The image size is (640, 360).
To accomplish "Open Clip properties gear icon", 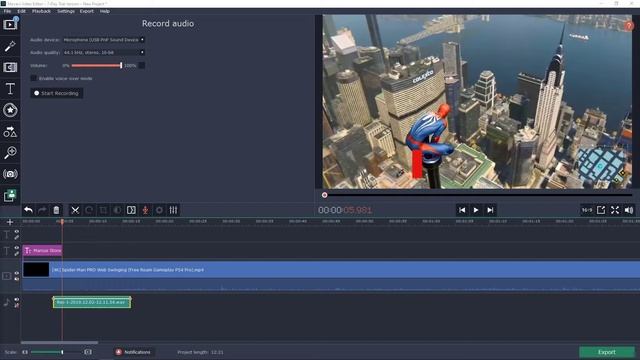I will point(159,210).
